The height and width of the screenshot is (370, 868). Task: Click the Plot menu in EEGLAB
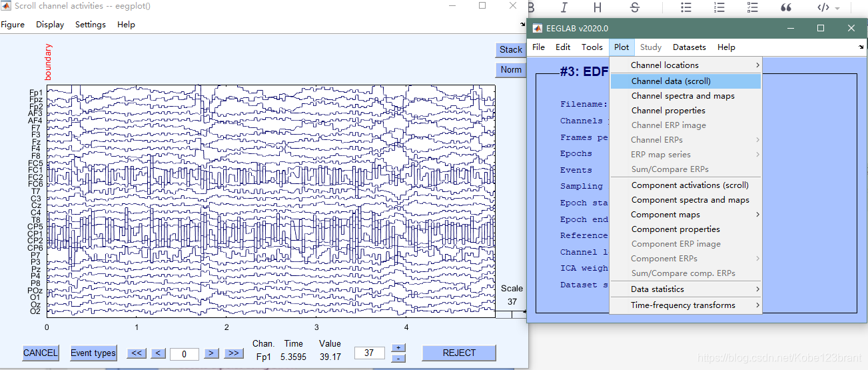point(622,47)
